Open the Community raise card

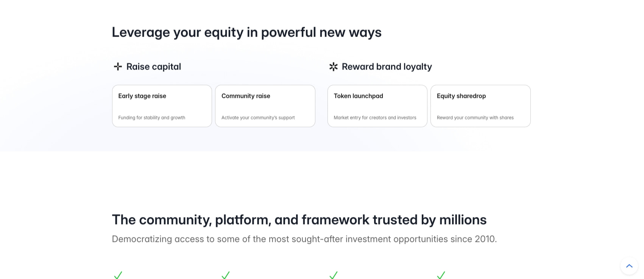(265, 106)
